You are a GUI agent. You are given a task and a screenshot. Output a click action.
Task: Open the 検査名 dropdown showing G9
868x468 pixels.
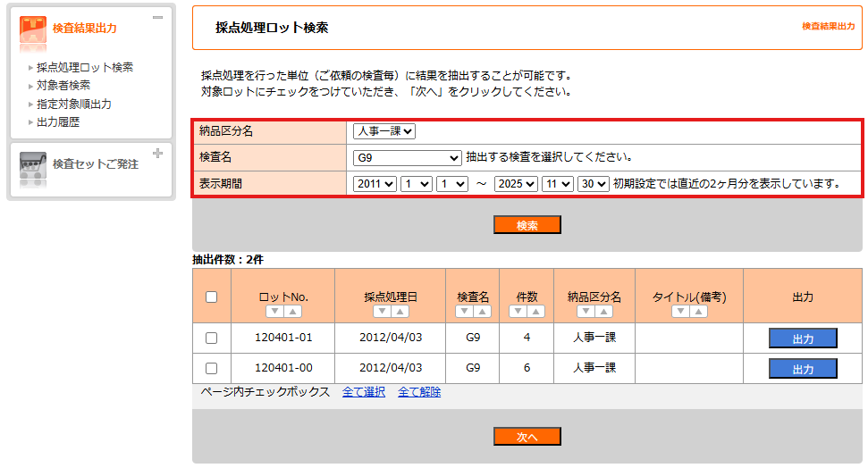(x=407, y=158)
